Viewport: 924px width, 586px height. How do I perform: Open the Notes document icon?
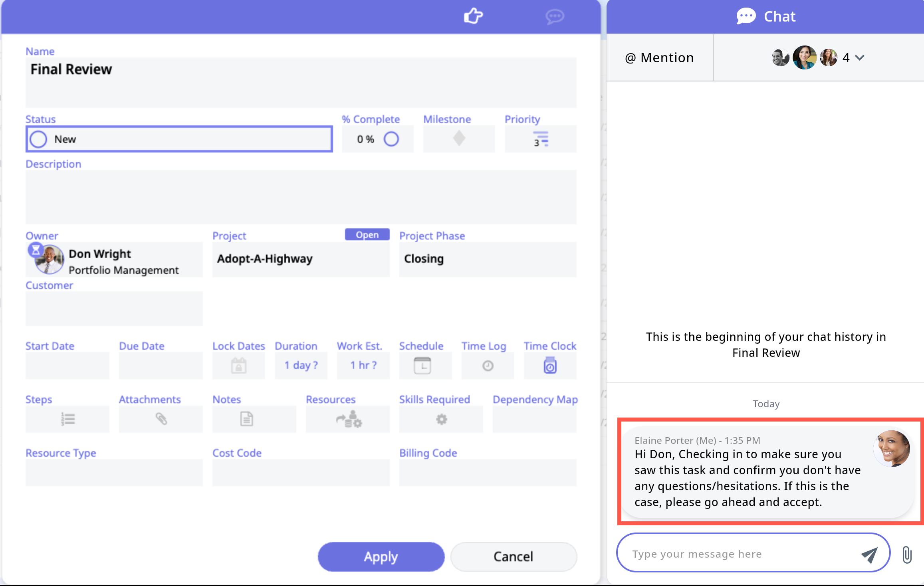(246, 419)
